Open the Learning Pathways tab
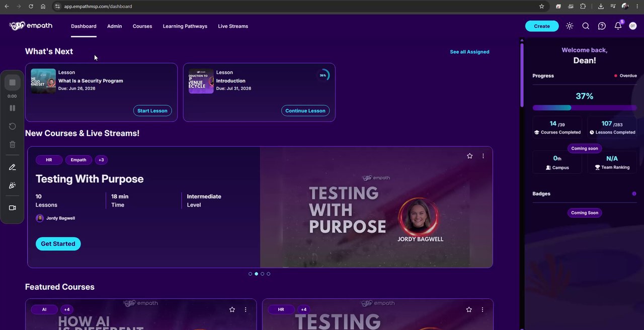 pos(185,26)
